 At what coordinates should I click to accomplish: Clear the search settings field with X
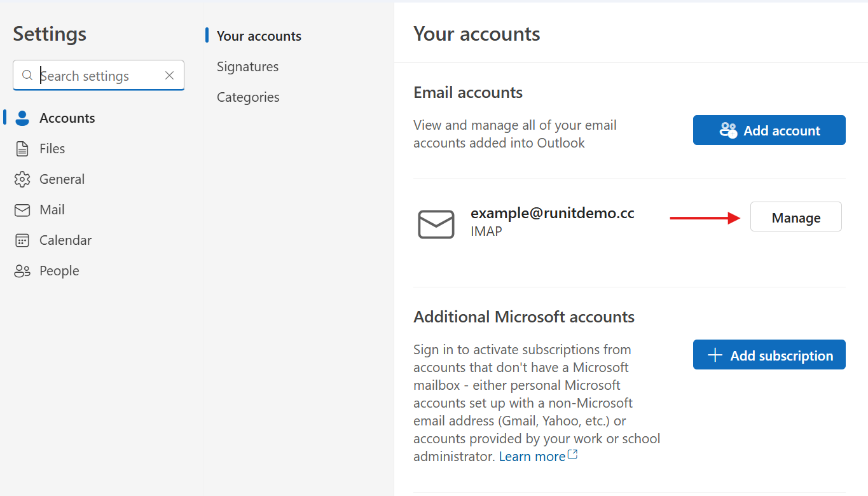tap(169, 76)
